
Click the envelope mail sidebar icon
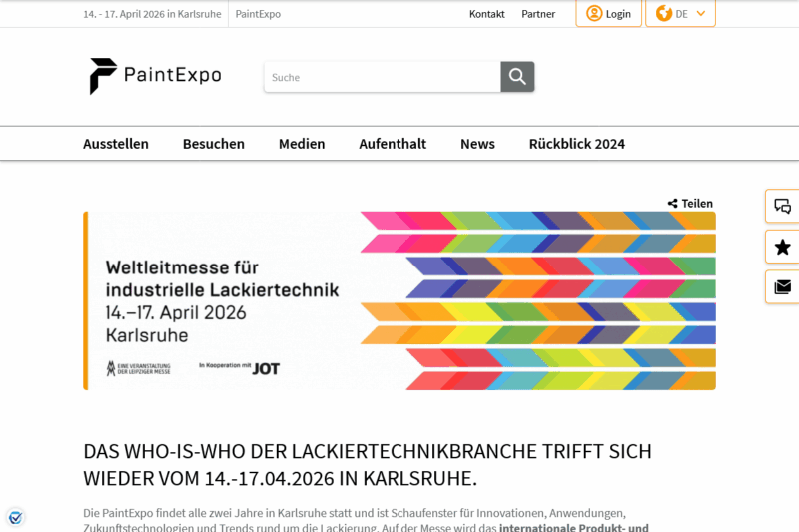click(x=782, y=287)
